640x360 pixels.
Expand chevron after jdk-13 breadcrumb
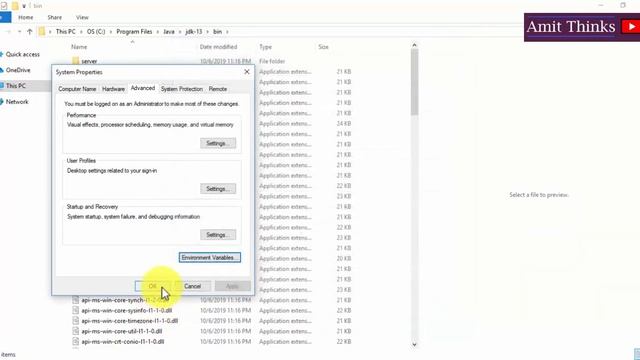(207, 31)
